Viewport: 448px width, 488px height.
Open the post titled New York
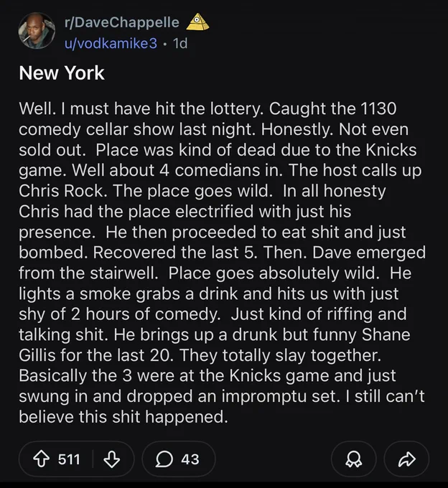pyautogui.click(x=62, y=73)
